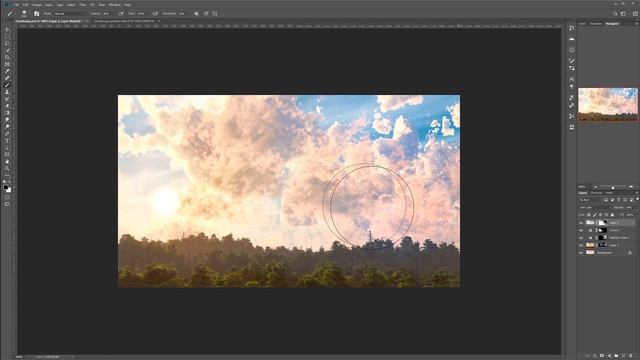
Task: Select the Lasso tool
Action: 7,43
